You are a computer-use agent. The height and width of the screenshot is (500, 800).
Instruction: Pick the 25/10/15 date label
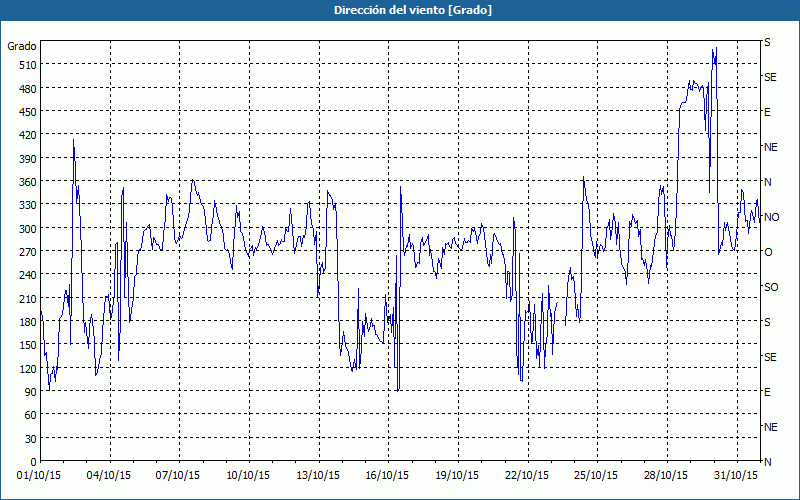(596, 476)
